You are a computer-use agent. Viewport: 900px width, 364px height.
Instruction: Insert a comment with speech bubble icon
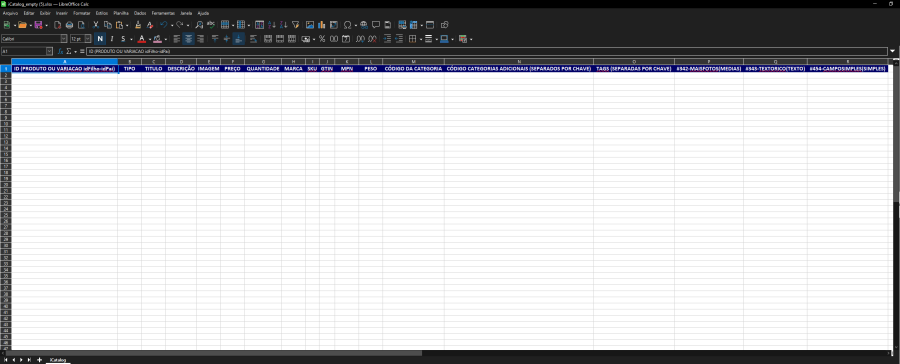coord(376,25)
